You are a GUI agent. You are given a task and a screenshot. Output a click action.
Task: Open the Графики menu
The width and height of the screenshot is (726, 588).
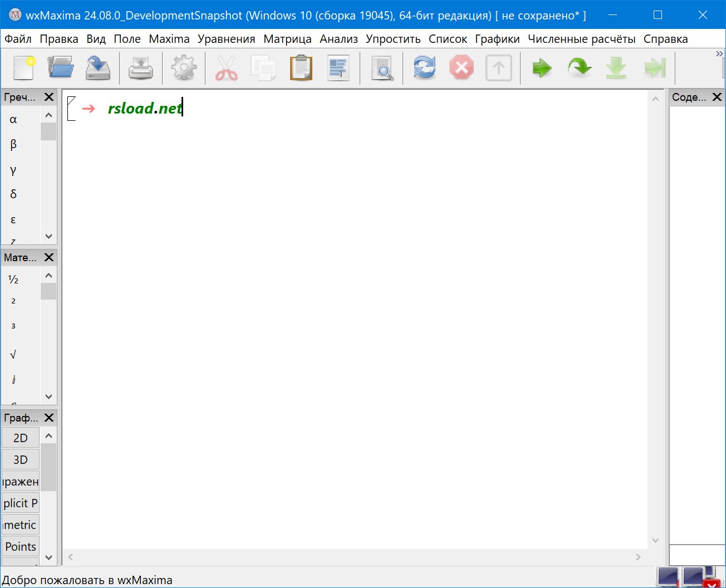[x=497, y=39]
